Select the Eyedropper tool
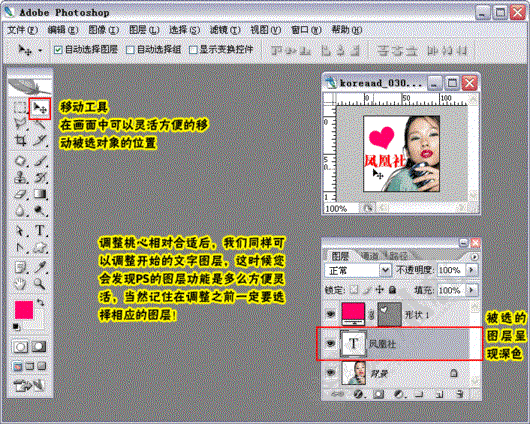The image size is (530, 424). [x=40, y=267]
